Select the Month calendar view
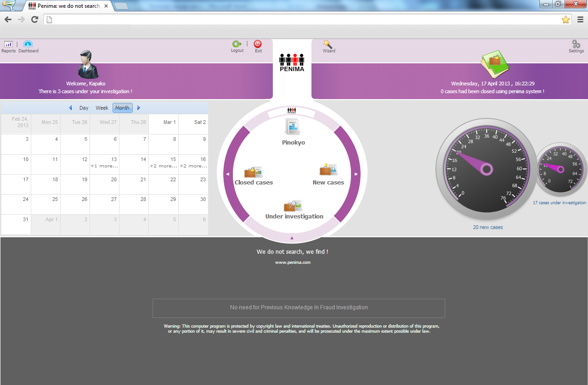Screen dimensions: 588x385 (122, 108)
